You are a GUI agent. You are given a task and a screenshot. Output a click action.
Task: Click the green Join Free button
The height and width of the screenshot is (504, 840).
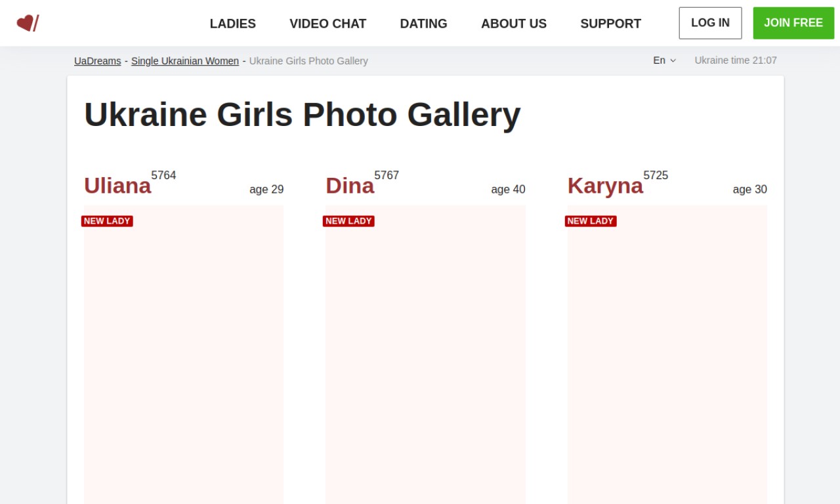coord(793,23)
